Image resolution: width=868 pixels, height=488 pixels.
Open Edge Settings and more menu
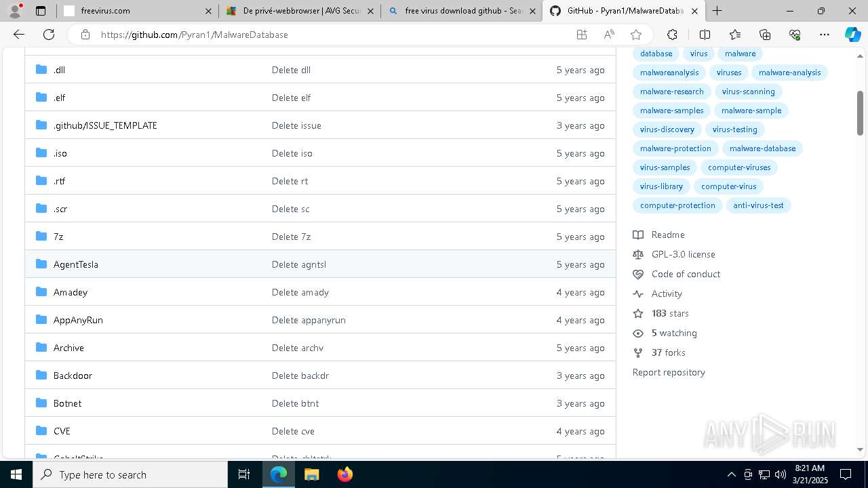(x=825, y=35)
